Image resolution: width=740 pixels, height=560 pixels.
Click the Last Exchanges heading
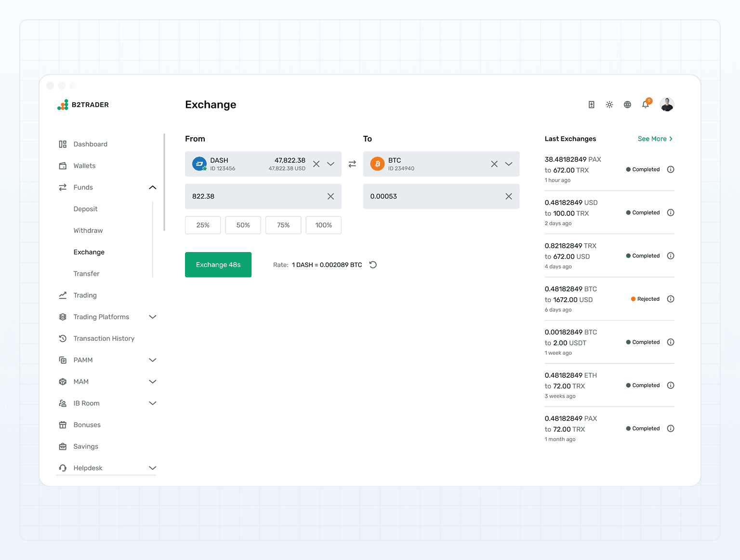570,139
